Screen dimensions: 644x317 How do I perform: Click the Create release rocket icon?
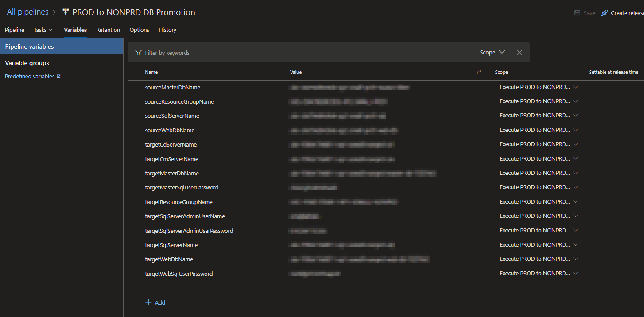tap(604, 13)
